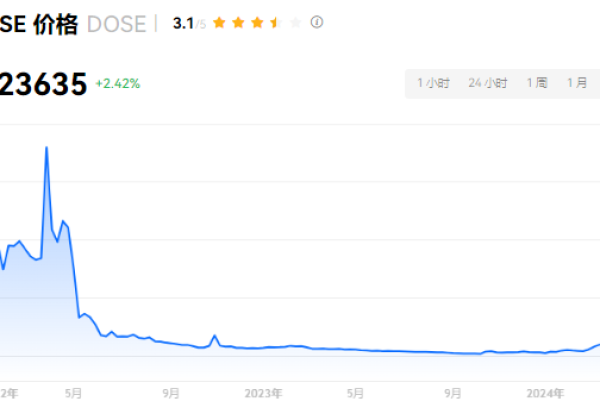Click the third rating star
Image resolution: width=600 pixels, height=420 pixels.
click(x=257, y=23)
